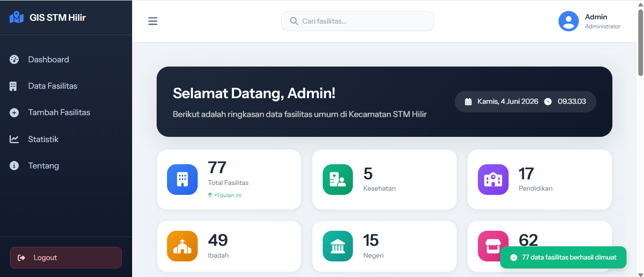Image resolution: width=644 pixels, height=277 pixels.
Task: Click the Logout arrow icon
Action: pos(22,258)
